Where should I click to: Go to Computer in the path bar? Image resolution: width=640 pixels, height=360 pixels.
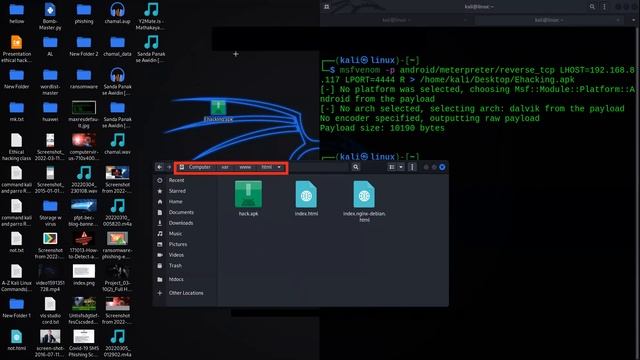point(196,167)
